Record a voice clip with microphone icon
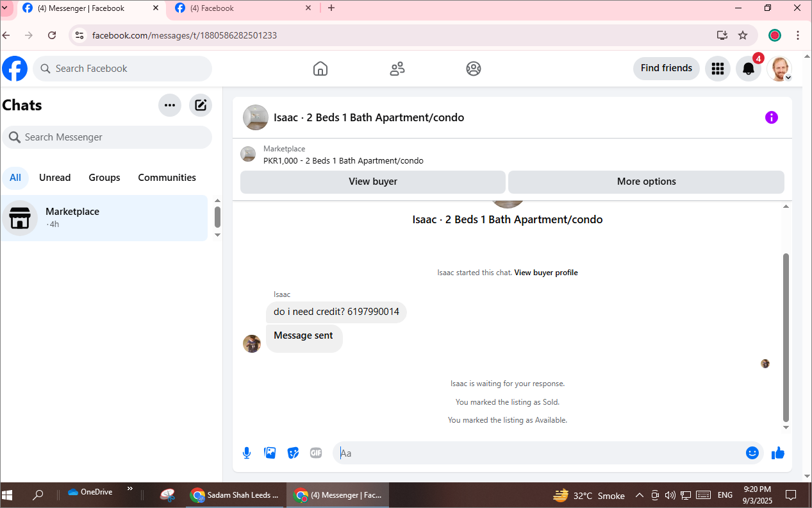Image resolution: width=812 pixels, height=508 pixels. 247,453
